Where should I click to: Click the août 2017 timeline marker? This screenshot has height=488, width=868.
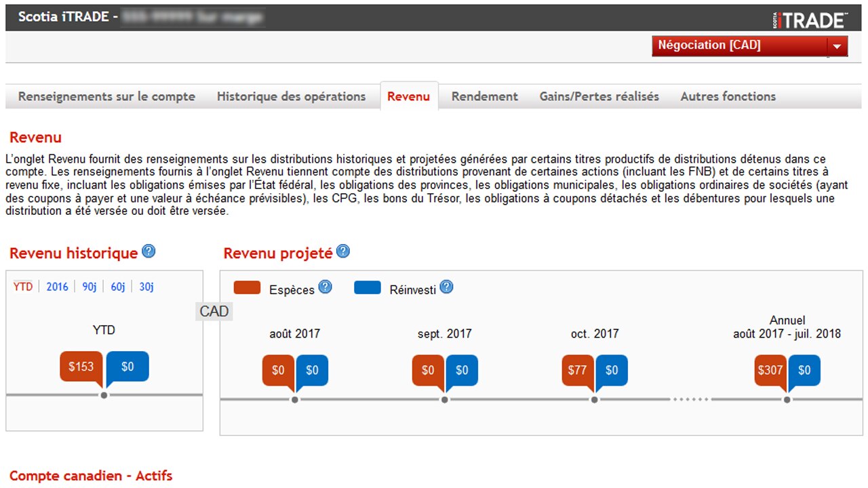pos(294,400)
